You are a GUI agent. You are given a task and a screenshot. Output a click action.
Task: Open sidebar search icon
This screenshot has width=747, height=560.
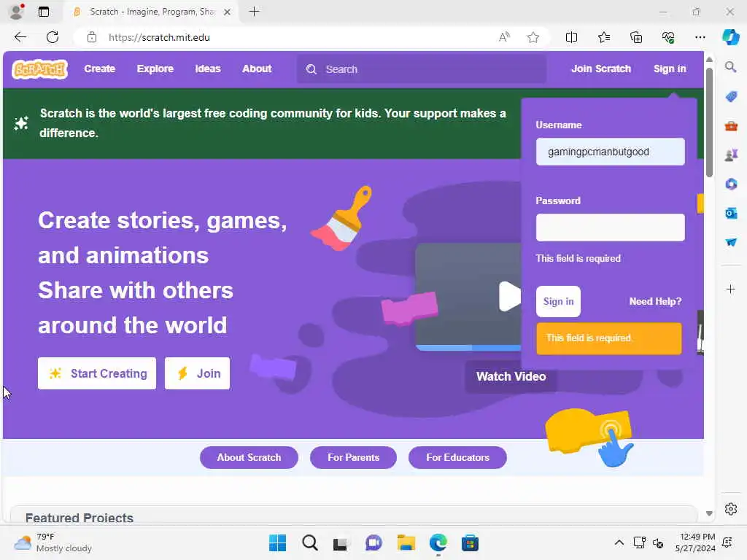[x=730, y=66]
